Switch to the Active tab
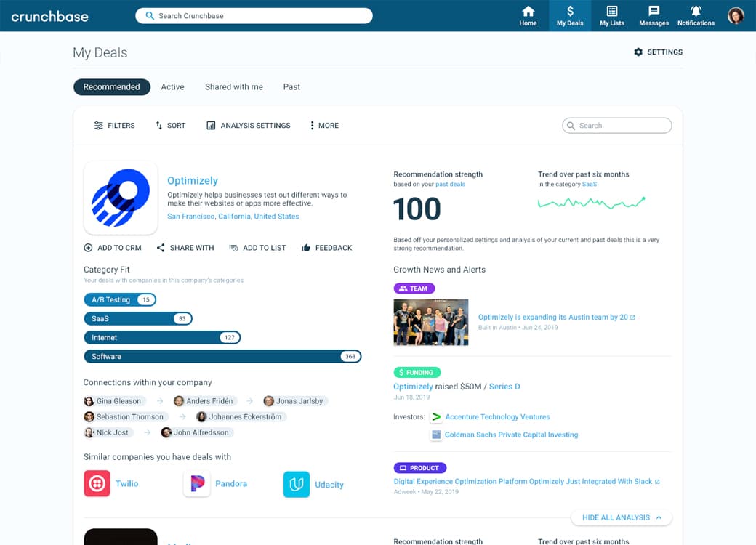Screen dimensions: 756x545 pos(172,87)
